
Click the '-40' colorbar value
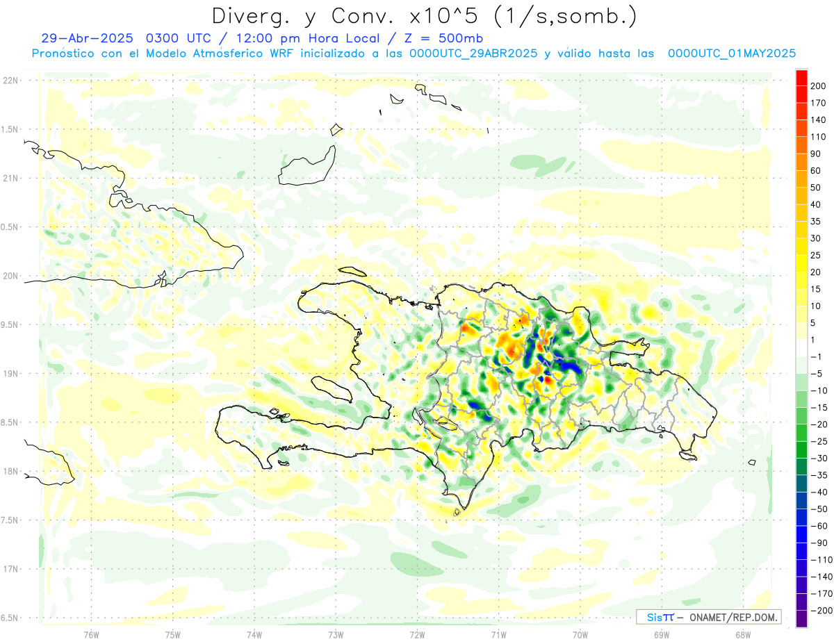(x=819, y=492)
